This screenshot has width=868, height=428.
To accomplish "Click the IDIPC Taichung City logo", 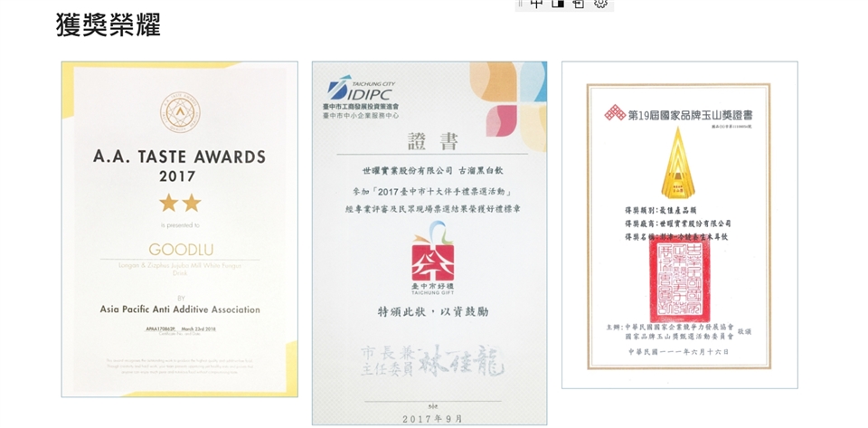I will coord(362,90).
